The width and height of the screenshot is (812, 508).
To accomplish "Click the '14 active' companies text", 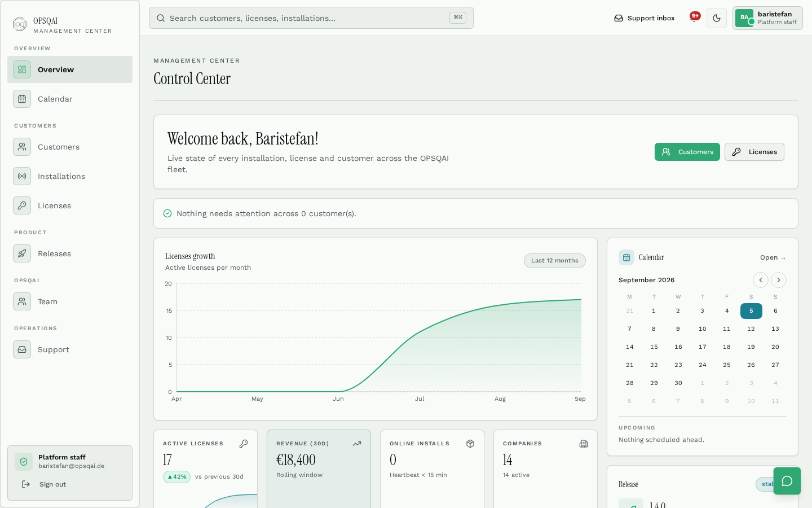I will (x=517, y=475).
